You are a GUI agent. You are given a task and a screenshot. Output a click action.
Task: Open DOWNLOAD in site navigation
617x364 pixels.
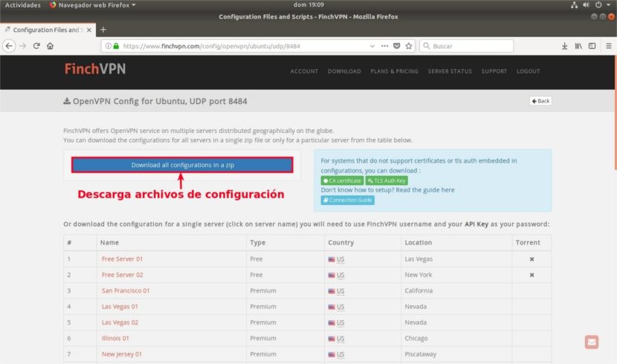click(344, 71)
